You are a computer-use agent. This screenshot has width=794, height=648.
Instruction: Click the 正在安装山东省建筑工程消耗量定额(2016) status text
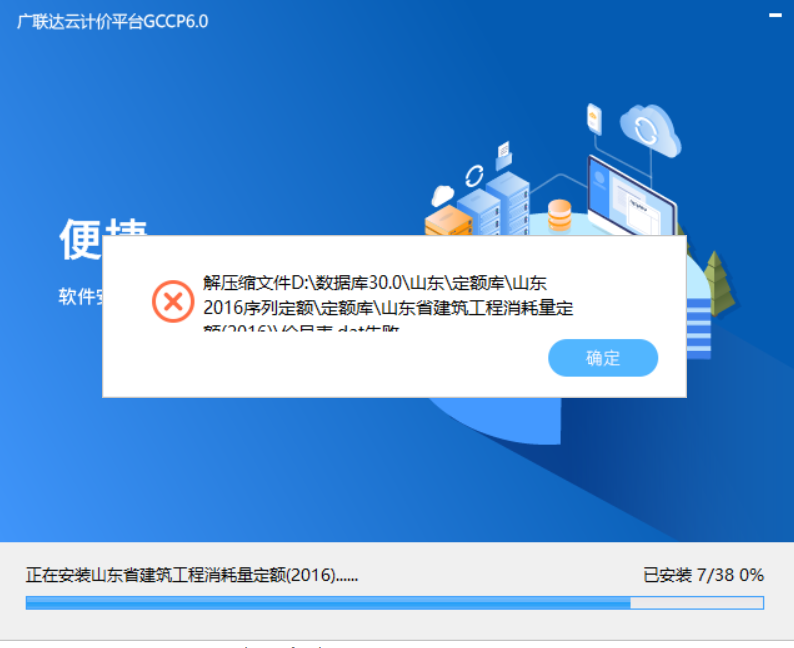point(192,575)
